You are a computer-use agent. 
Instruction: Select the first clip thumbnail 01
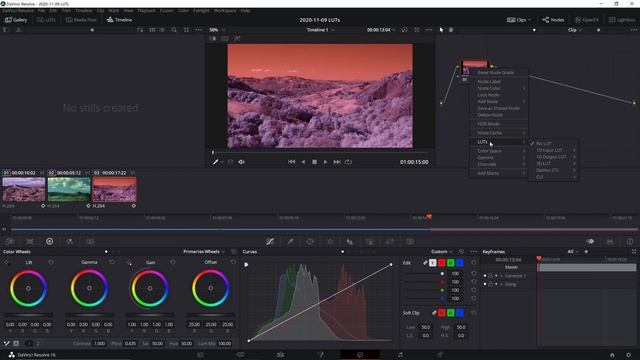(x=24, y=189)
